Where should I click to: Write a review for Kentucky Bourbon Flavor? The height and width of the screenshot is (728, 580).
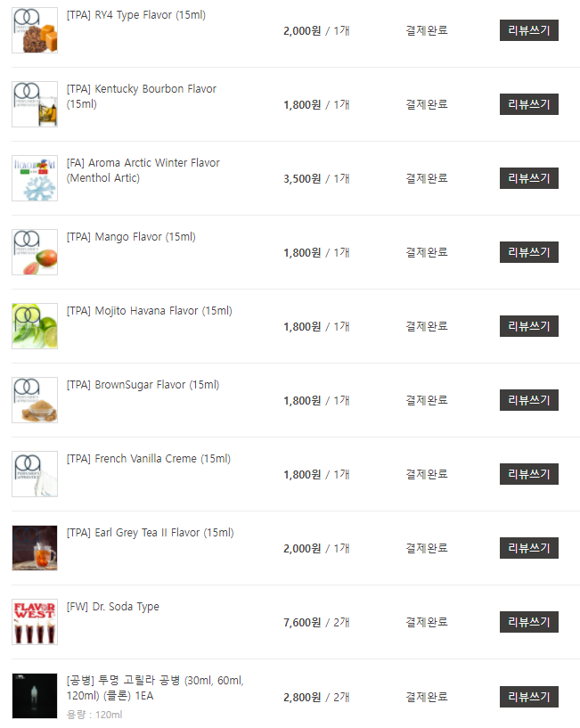[x=528, y=104]
